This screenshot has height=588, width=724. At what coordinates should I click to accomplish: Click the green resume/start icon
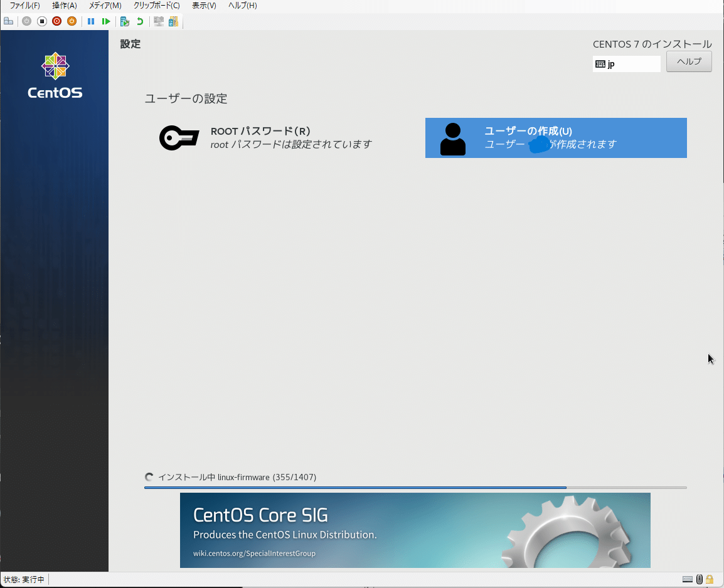click(x=106, y=21)
